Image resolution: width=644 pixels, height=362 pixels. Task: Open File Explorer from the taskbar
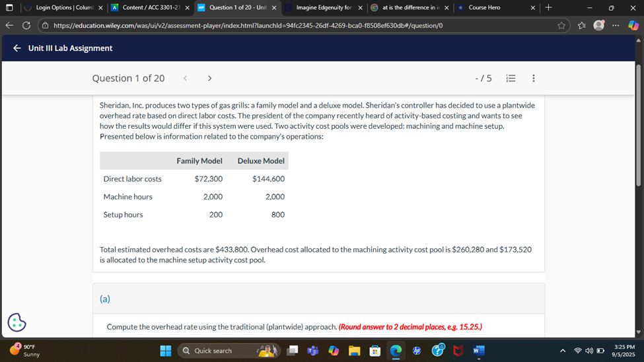[x=355, y=351]
